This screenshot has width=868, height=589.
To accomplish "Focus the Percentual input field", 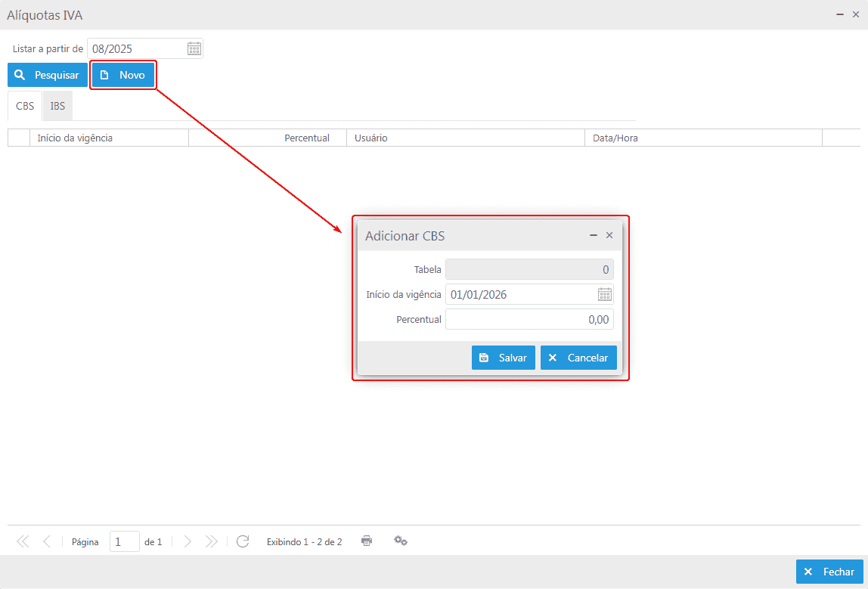I will 529,319.
